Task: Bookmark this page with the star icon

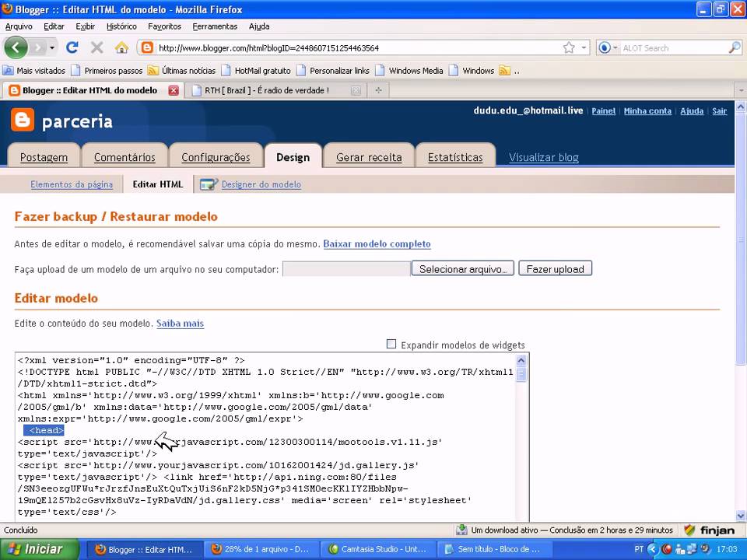Action: click(x=568, y=47)
